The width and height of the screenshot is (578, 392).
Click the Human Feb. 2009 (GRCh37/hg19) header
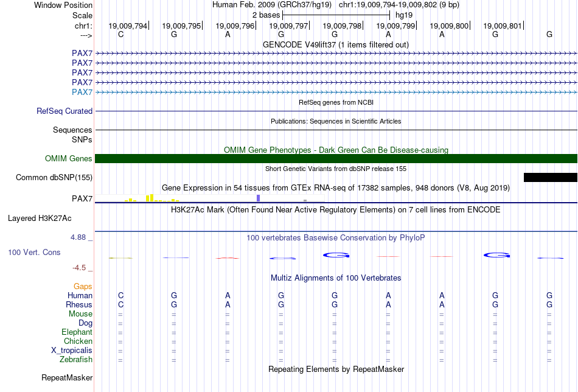[272, 5]
